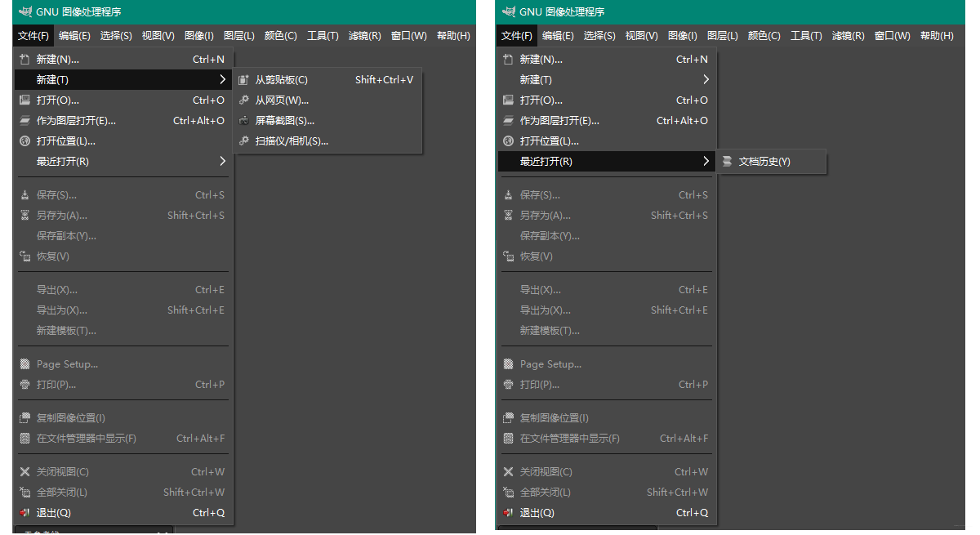Select 打开位置(L)... in right window
Image resolution: width=980 pixels, height=535 pixels.
607,140
